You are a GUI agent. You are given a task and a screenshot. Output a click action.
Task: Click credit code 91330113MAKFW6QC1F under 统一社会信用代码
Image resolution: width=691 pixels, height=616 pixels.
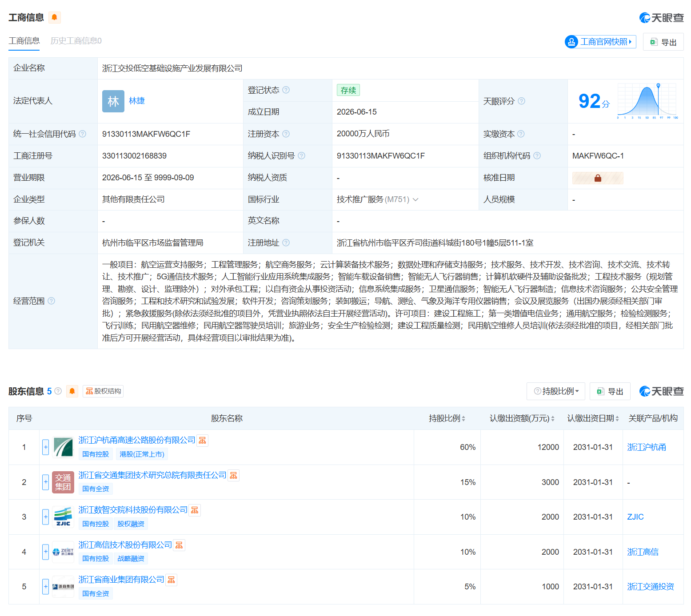(x=146, y=134)
